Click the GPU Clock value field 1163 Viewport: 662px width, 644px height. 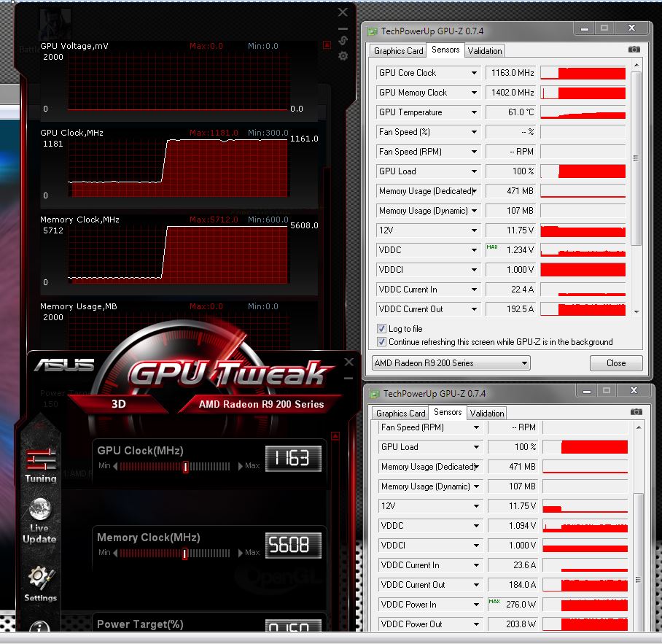click(x=293, y=458)
